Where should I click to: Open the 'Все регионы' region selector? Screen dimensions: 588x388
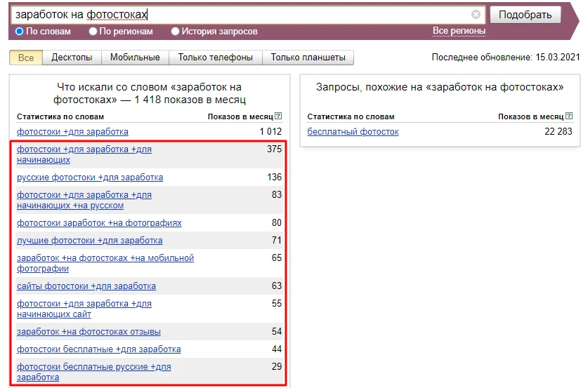pos(459,31)
